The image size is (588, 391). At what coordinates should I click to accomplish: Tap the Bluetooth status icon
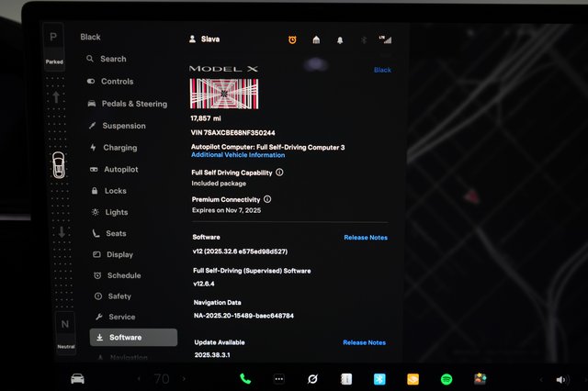(364, 39)
